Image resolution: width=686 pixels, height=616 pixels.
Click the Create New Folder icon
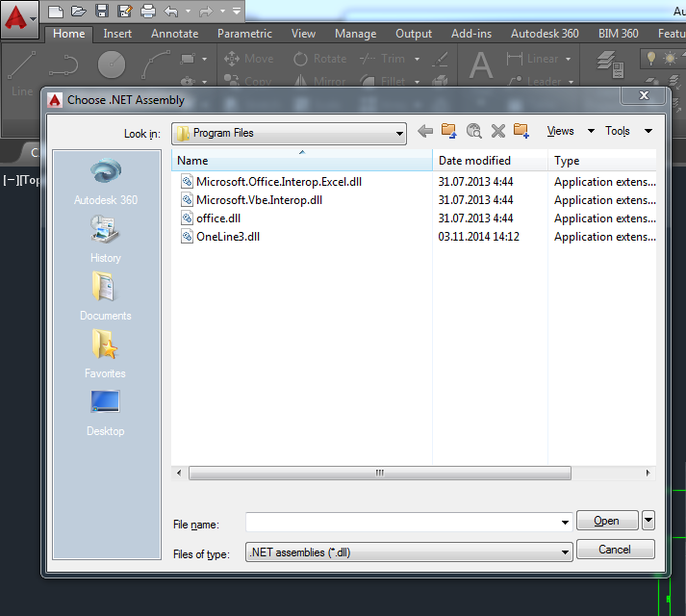(x=521, y=131)
